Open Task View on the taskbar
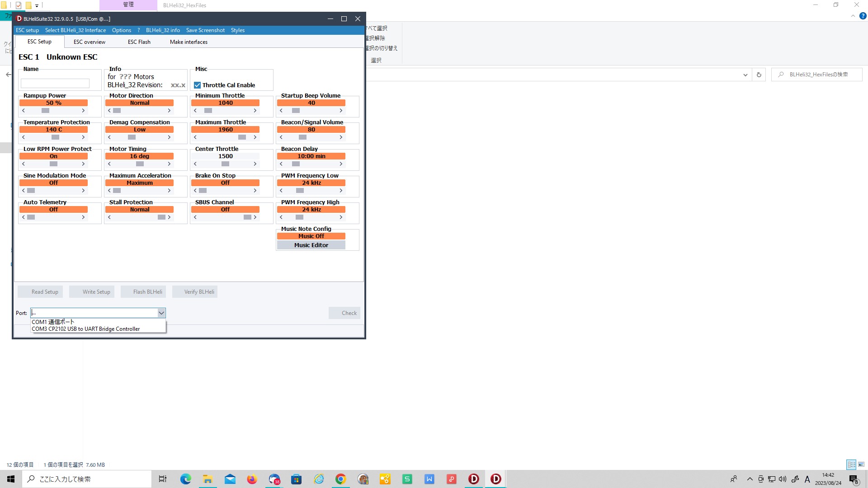This screenshot has width=868, height=488. [x=163, y=479]
